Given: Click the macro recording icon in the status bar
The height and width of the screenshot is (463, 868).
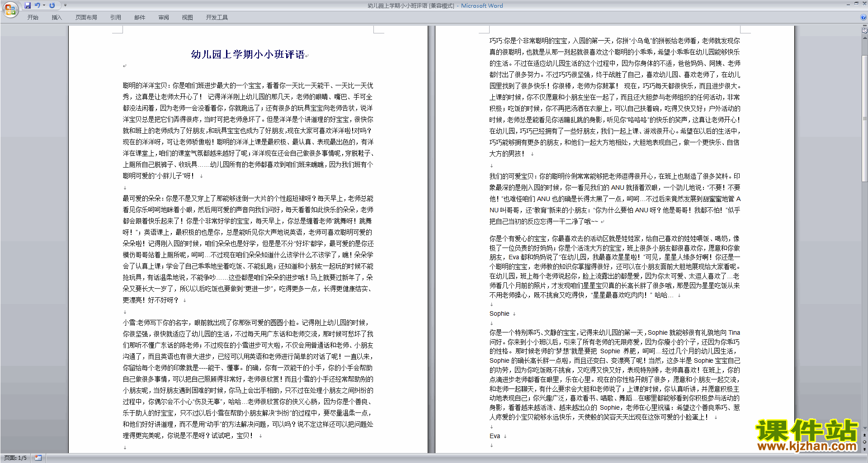Looking at the screenshot, I should point(38,458).
